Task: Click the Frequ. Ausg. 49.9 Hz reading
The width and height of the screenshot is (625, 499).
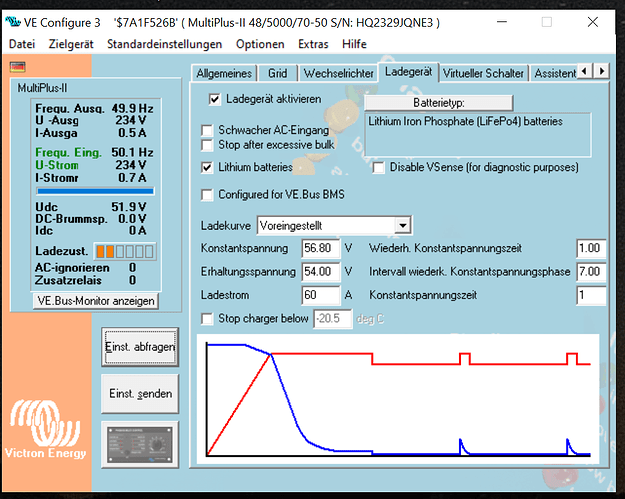Action: 94,108
